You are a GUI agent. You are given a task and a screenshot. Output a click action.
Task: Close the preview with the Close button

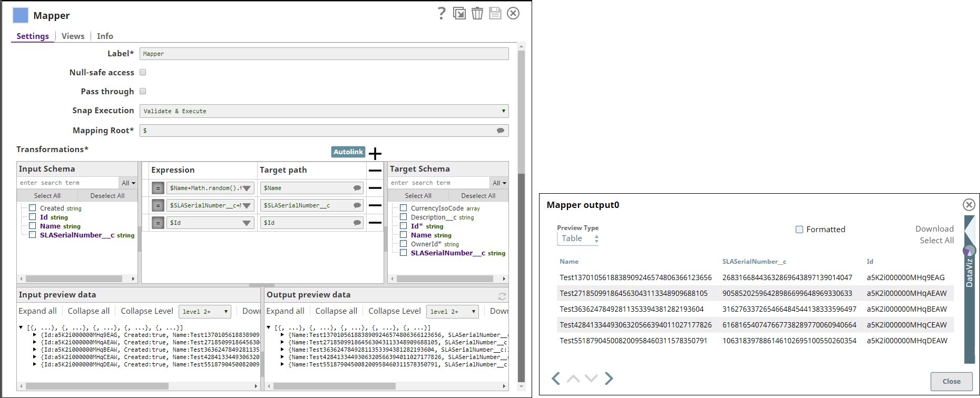[951, 381]
